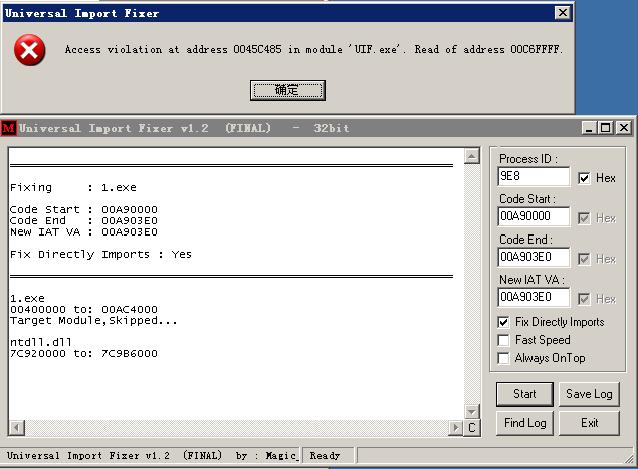Viewport: 638px width, 469px height.
Task: Uncheck Fix Directly Imports option
Action: 503,322
